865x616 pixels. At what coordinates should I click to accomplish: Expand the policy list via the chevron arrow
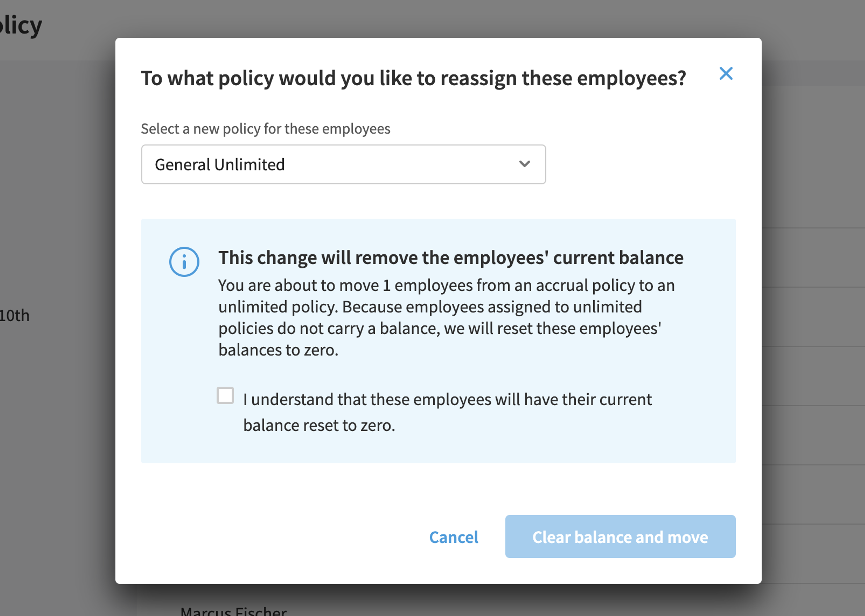[x=524, y=164]
